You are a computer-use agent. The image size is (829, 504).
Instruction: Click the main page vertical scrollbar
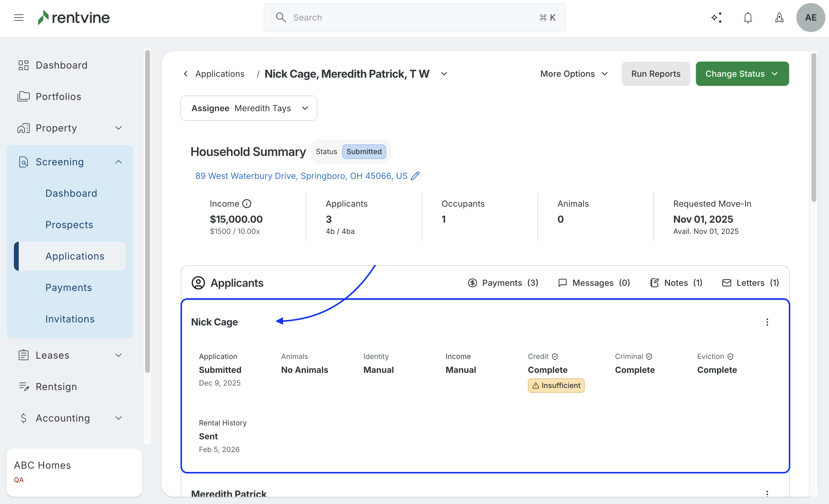[814, 128]
